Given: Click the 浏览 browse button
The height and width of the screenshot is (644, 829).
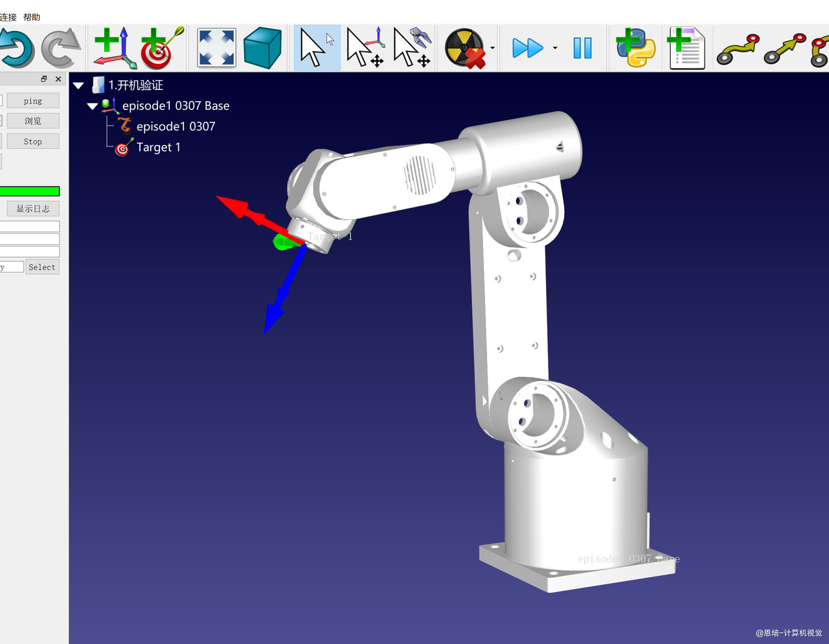Looking at the screenshot, I should click(33, 121).
